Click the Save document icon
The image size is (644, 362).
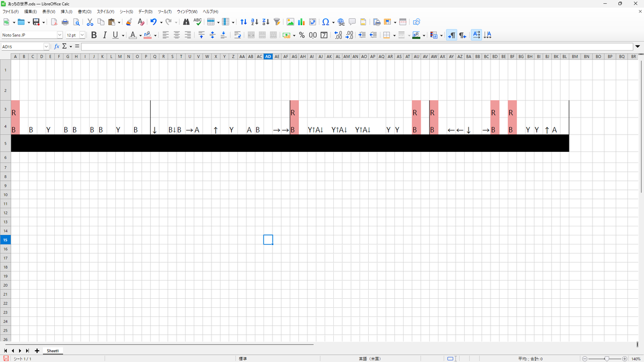tap(36, 22)
